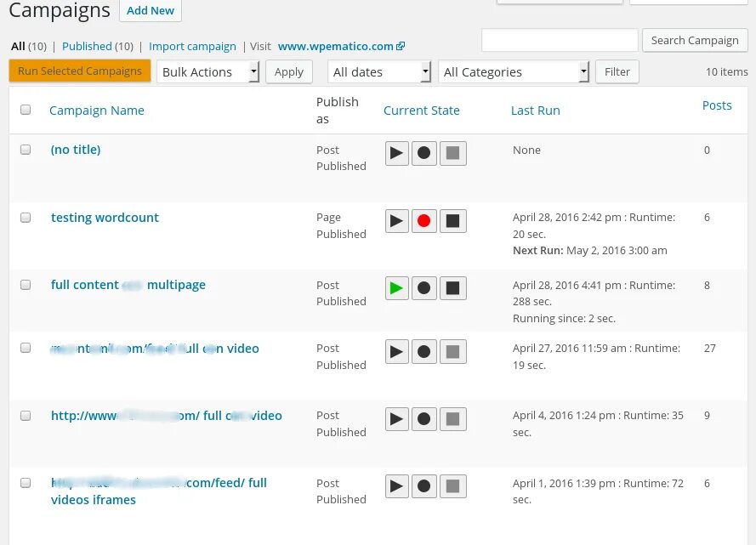Click the play icon on the last campaign row
Screen dimensions: 756x545
tap(396, 485)
